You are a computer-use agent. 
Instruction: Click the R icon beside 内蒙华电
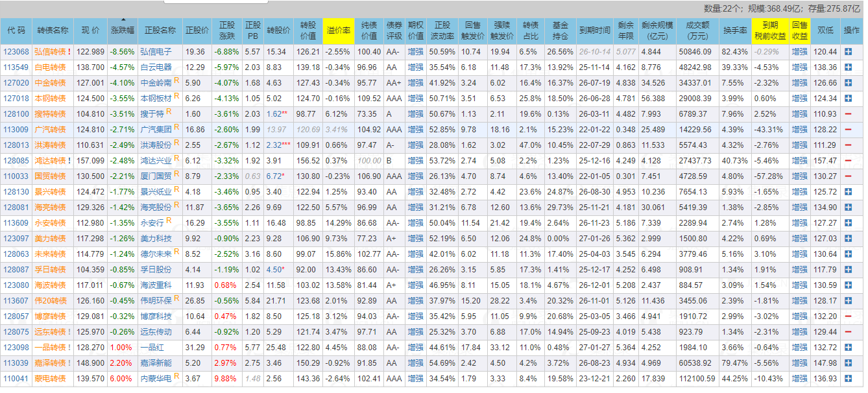point(176,377)
